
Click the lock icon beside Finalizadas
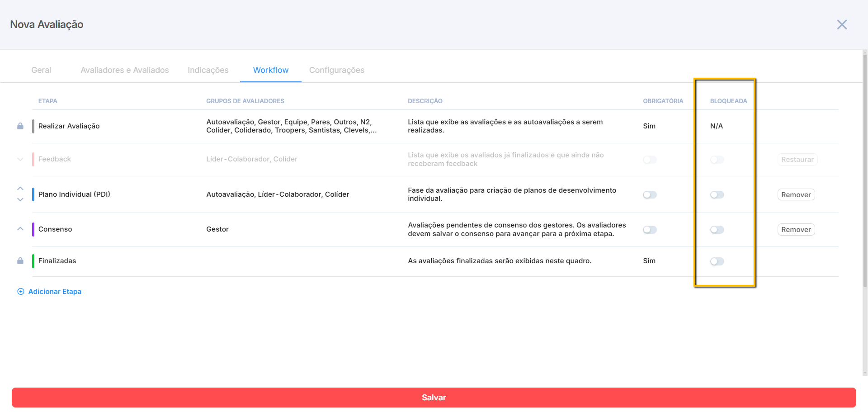pos(20,261)
